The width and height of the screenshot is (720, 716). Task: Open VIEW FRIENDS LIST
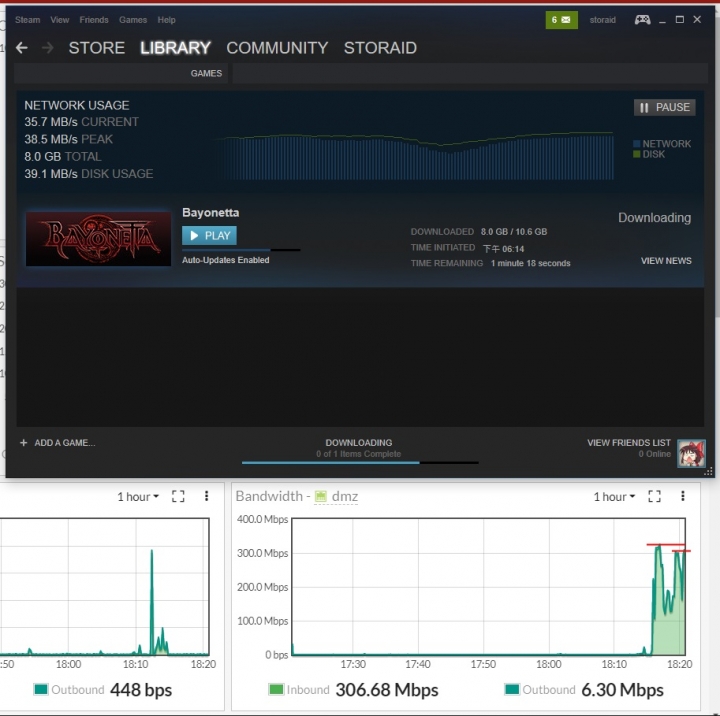click(x=629, y=443)
